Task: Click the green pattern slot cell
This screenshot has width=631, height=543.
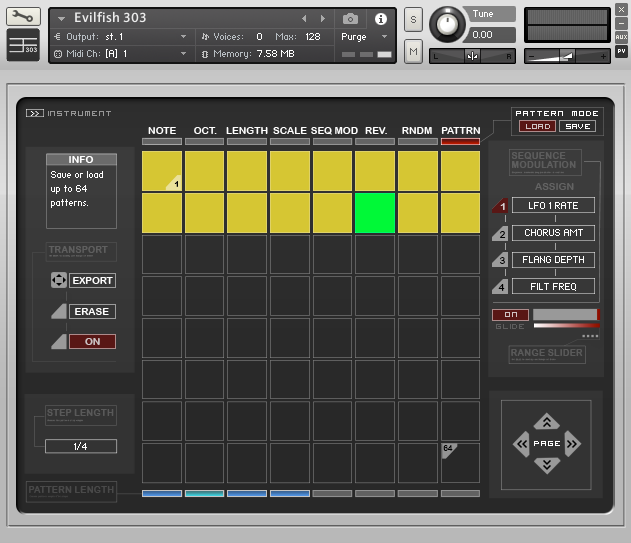Action: point(375,213)
